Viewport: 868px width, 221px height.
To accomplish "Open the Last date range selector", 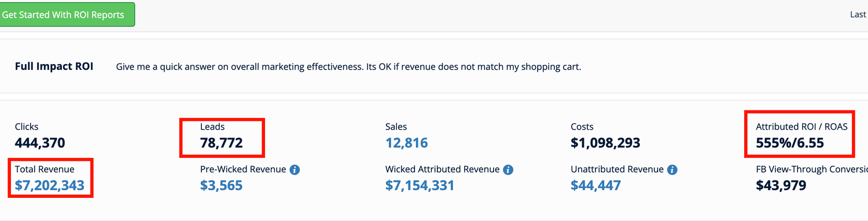I will coord(858,14).
